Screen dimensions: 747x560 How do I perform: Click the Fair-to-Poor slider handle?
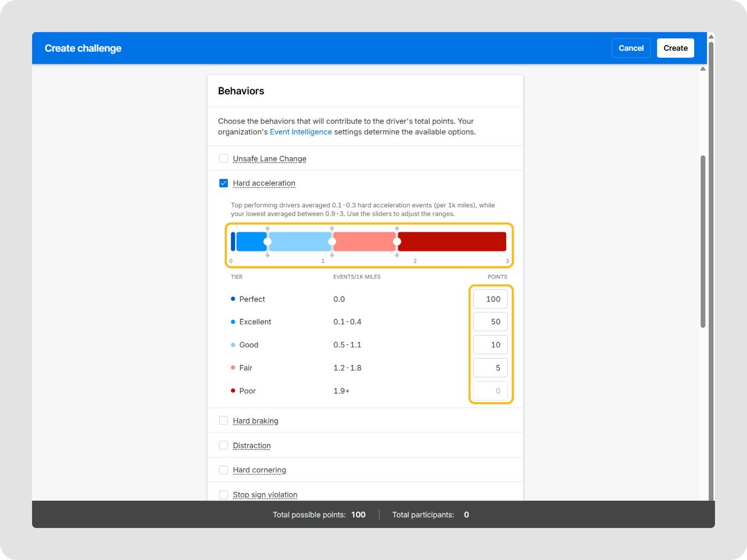point(397,242)
